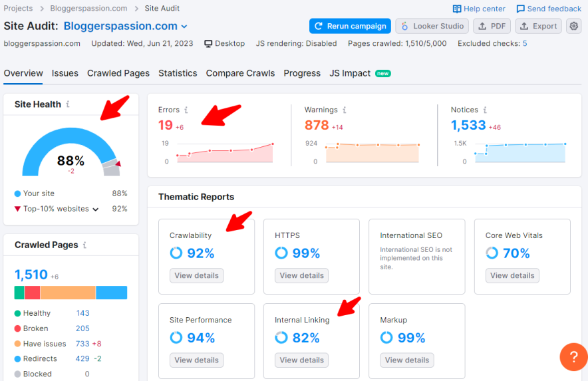Click the Warnings trend chart
Screen dimensions: 588x381
click(372, 153)
